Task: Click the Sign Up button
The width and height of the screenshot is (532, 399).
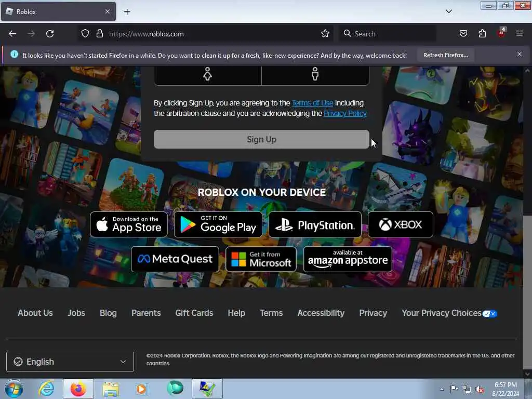Action: [x=261, y=139]
